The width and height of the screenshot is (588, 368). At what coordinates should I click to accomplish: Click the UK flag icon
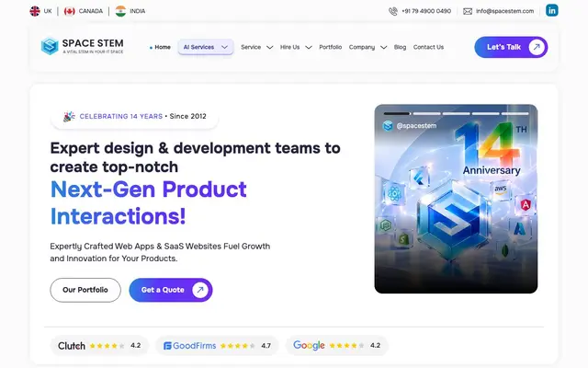click(35, 11)
